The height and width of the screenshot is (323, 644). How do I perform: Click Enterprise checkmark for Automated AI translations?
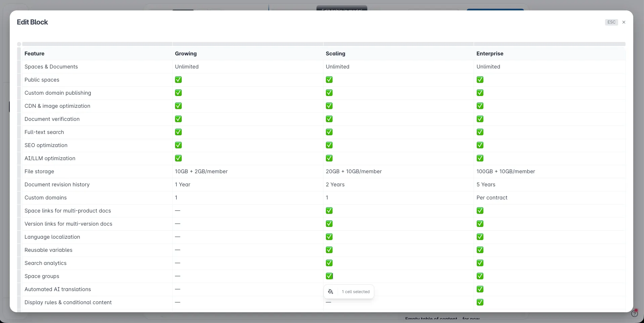pos(480,289)
